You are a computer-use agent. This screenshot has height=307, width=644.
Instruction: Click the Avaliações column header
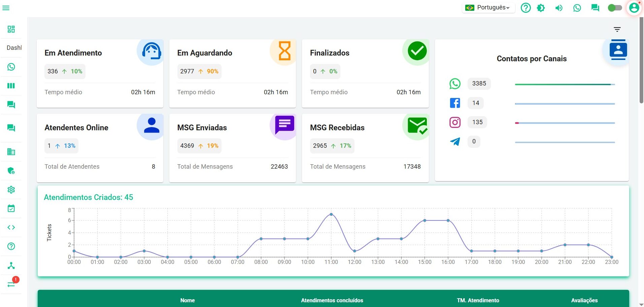584,300
